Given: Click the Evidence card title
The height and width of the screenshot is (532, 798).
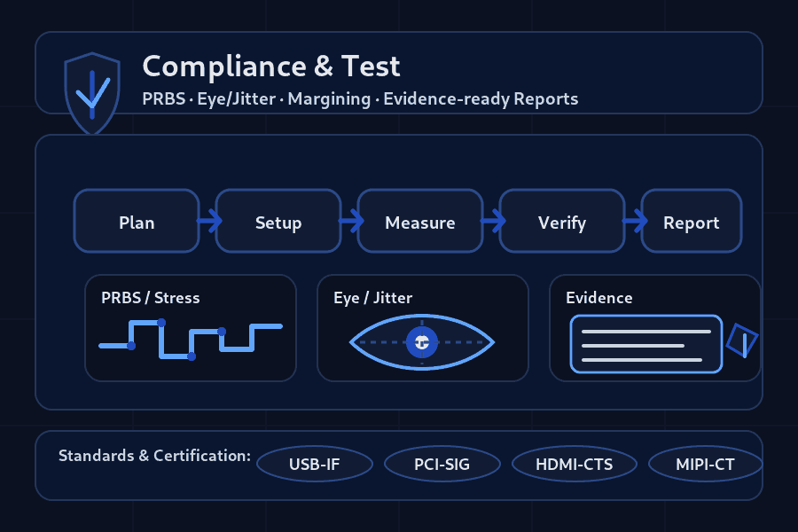Looking at the screenshot, I should [599, 297].
